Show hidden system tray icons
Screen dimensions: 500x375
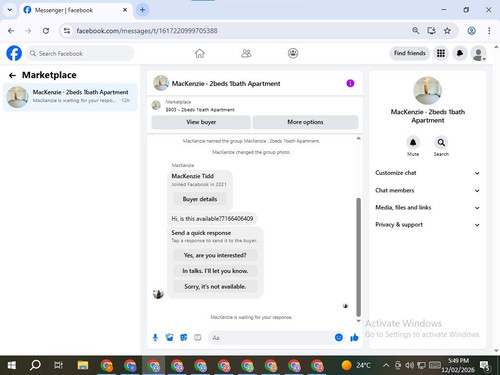tap(386, 365)
